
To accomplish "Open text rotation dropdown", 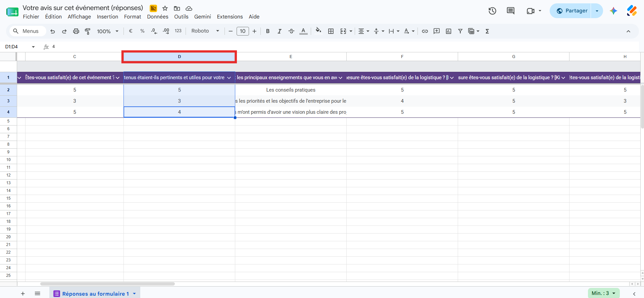I will pos(409,31).
